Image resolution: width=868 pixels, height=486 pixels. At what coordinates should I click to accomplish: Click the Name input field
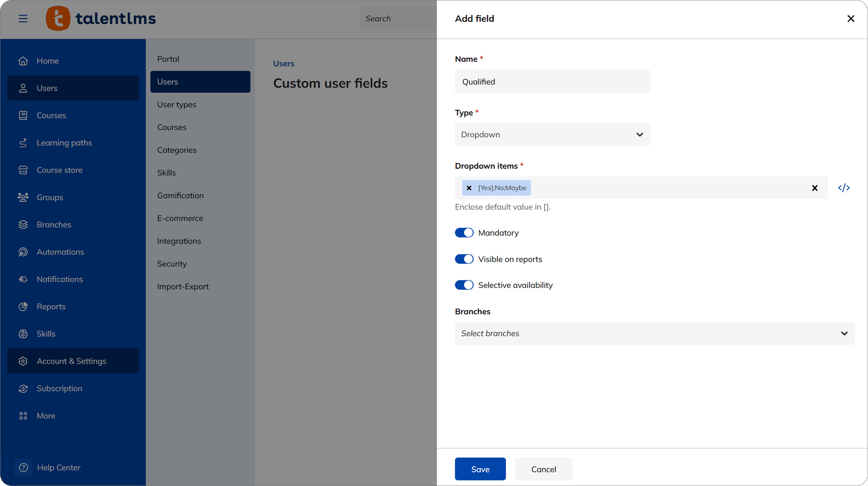tap(552, 82)
